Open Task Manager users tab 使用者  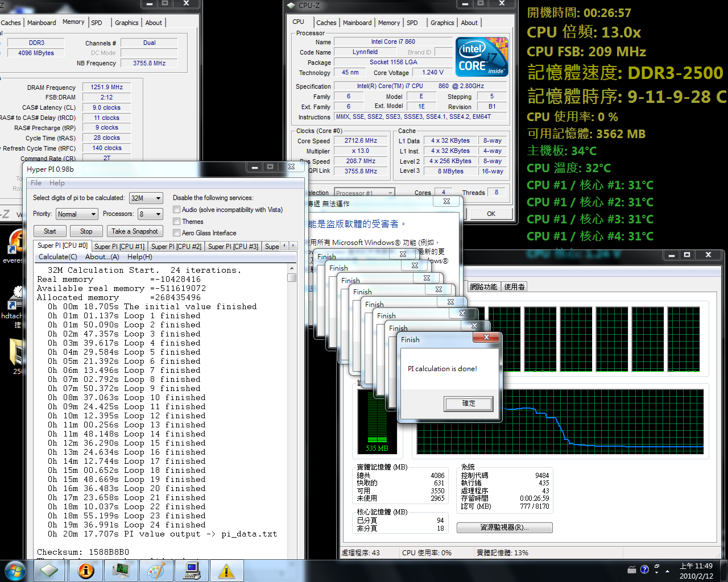[x=514, y=287]
